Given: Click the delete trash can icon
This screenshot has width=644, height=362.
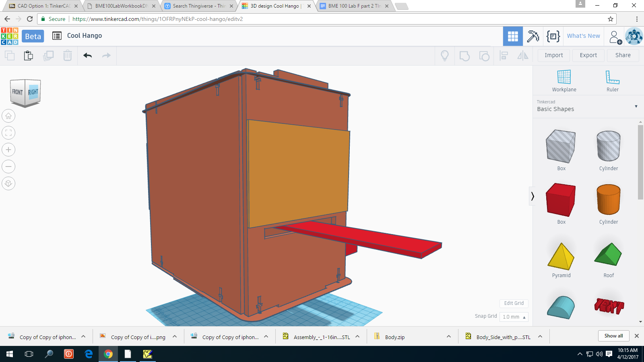Looking at the screenshot, I should pyautogui.click(x=68, y=56).
